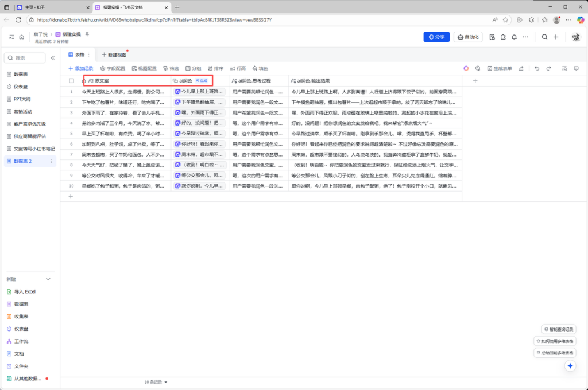This screenshot has height=390, width=588.
Task: Toggle the select-all checkbox in table header
Action: pos(71,81)
